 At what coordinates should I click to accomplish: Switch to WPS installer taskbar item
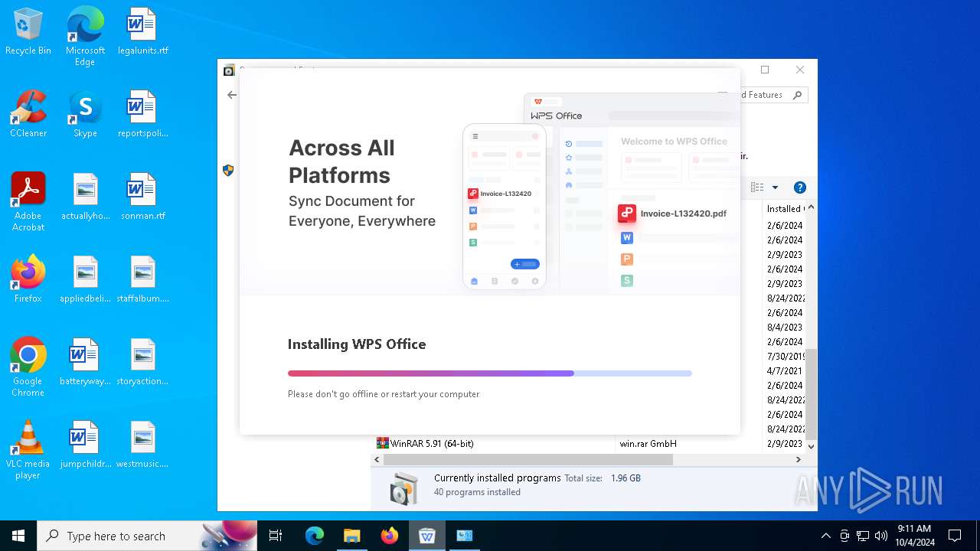[427, 536]
